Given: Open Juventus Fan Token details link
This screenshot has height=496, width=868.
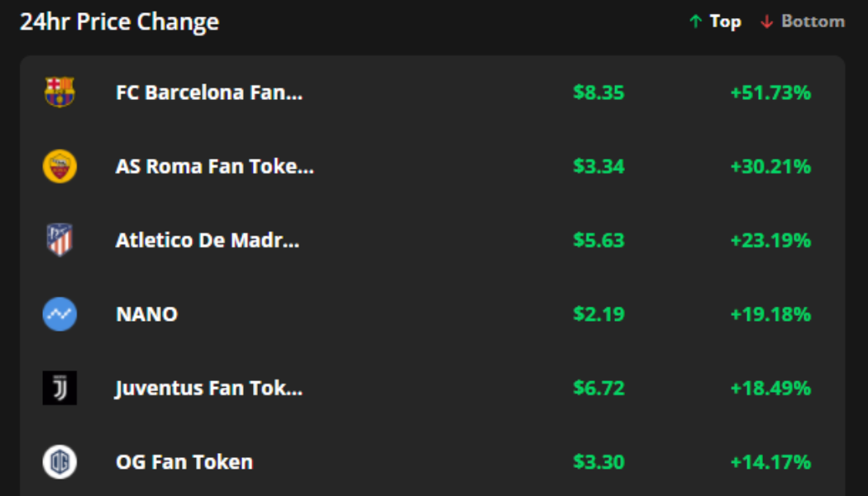Looking at the screenshot, I should coord(207,388).
